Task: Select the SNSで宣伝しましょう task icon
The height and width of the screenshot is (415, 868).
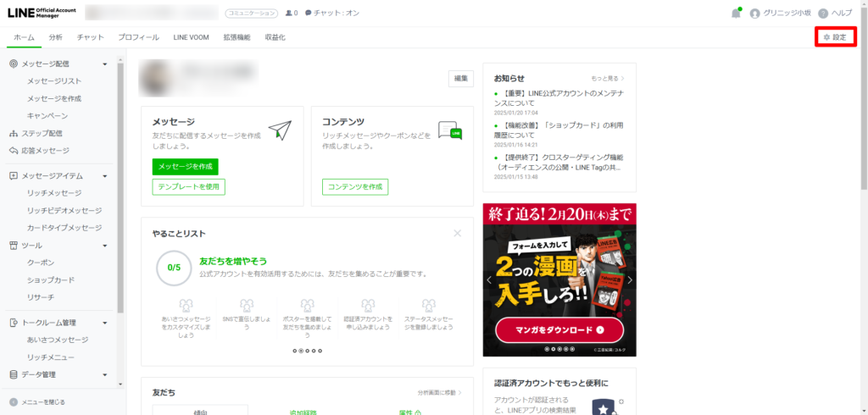Action: click(x=247, y=306)
